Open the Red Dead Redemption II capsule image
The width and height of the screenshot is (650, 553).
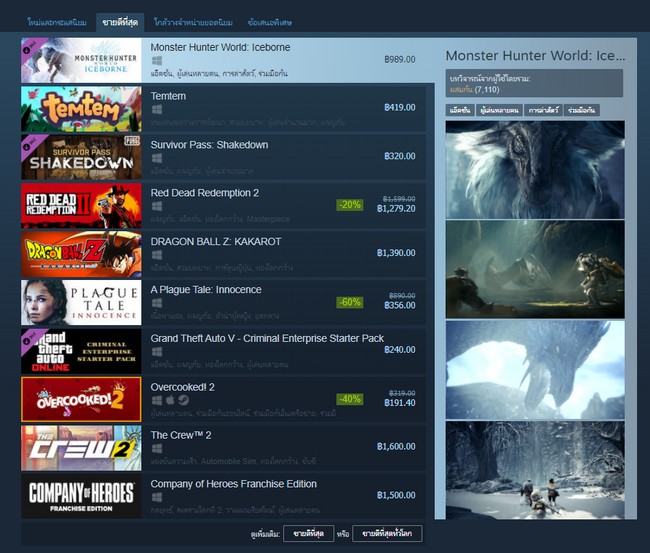pyautogui.click(x=81, y=206)
